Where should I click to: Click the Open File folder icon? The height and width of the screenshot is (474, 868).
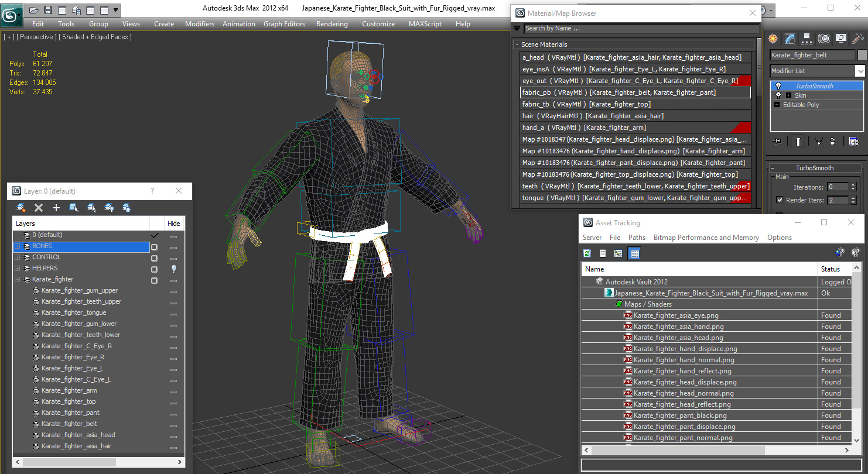(x=34, y=10)
